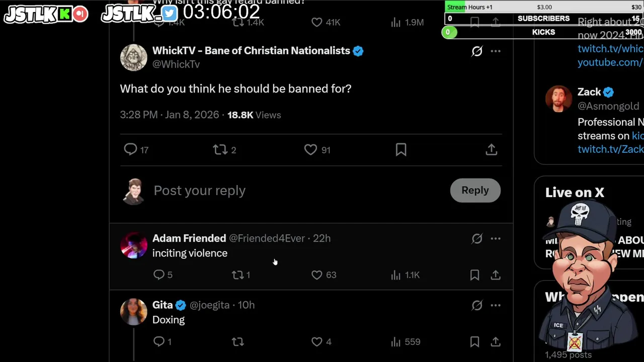Reply to WhickTV's main post
Image resolution: width=644 pixels, height=362 pixels.
131,149
